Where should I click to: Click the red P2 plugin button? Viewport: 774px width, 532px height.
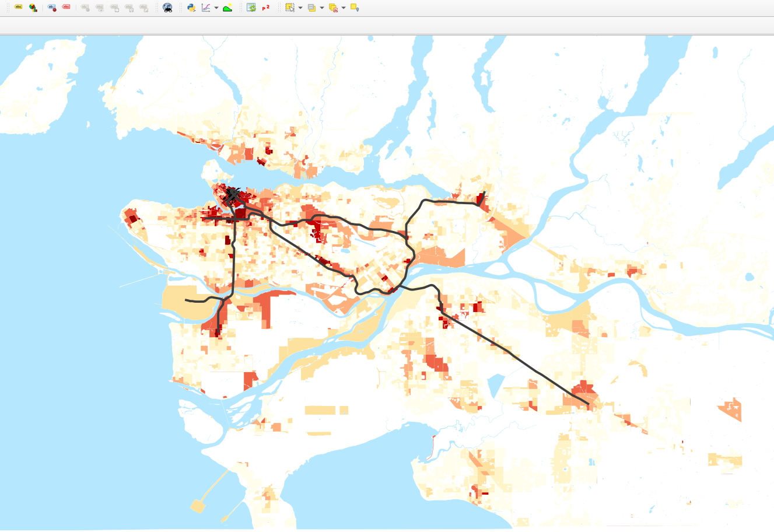[266, 8]
